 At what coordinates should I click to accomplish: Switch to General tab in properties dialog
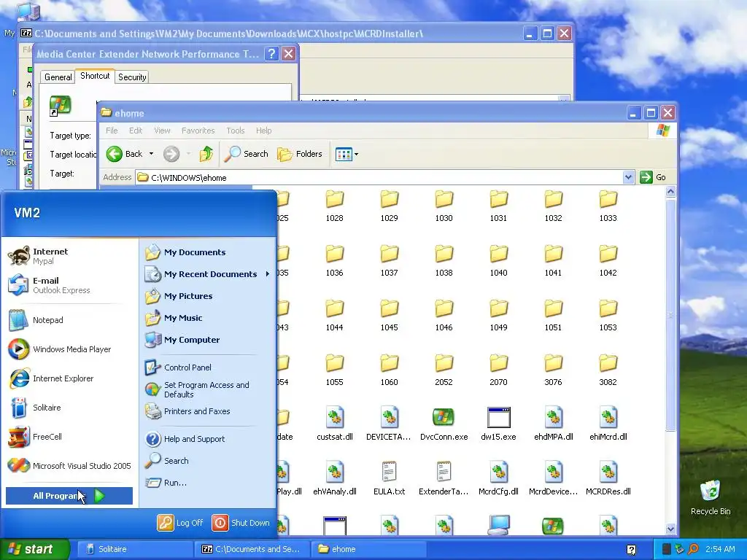tap(58, 77)
